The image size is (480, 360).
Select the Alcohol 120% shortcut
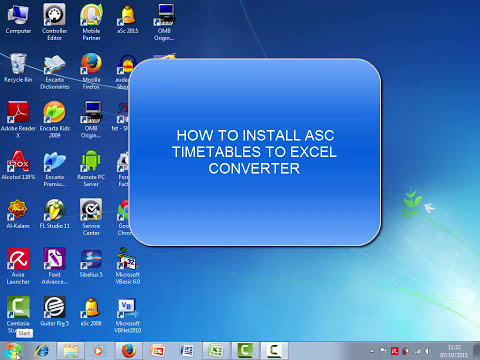pos(18,165)
